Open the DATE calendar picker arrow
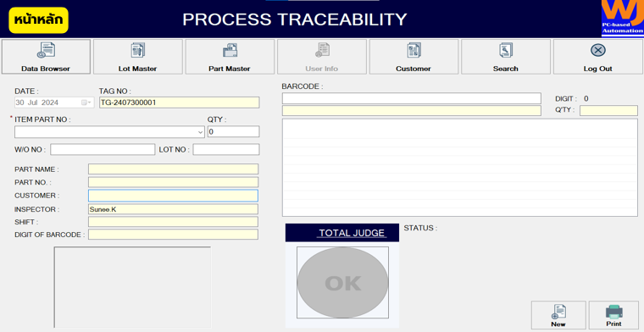The width and height of the screenshot is (644, 332). tap(86, 102)
